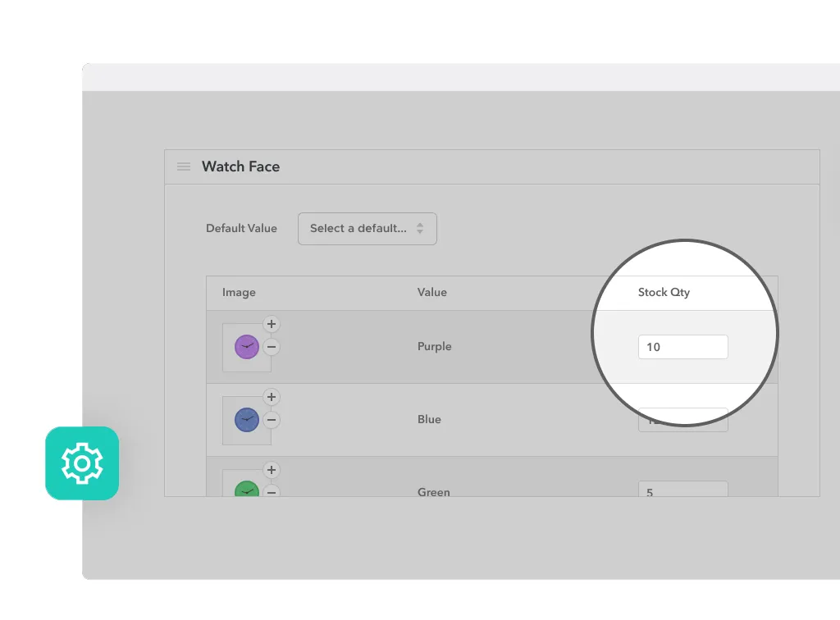Viewport: 840px width, 620px height.
Task: Click the teal settings gear icon
Action: click(x=82, y=463)
